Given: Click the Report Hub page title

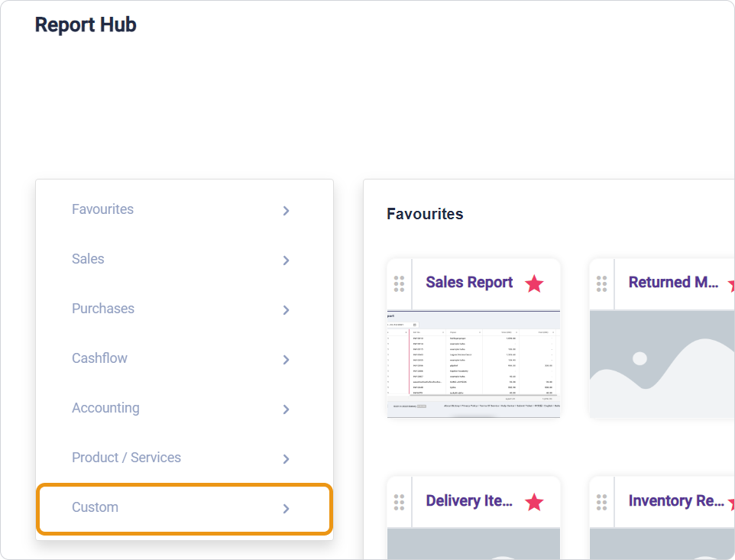Looking at the screenshot, I should click(86, 25).
